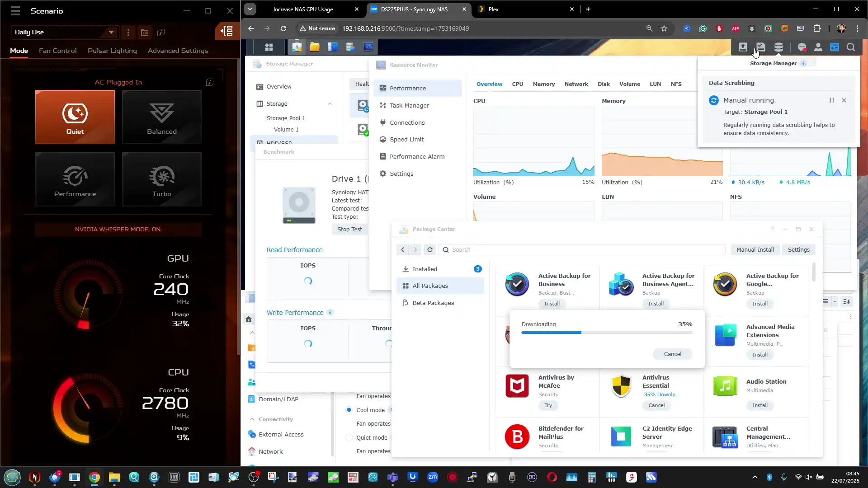Select Beta Packages category
This screenshot has width=868, height=488.
point(440,303)
